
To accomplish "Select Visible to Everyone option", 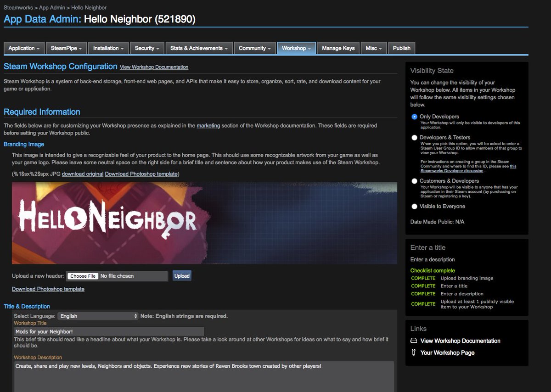I will pyautogui.click(x=415, y=206).
